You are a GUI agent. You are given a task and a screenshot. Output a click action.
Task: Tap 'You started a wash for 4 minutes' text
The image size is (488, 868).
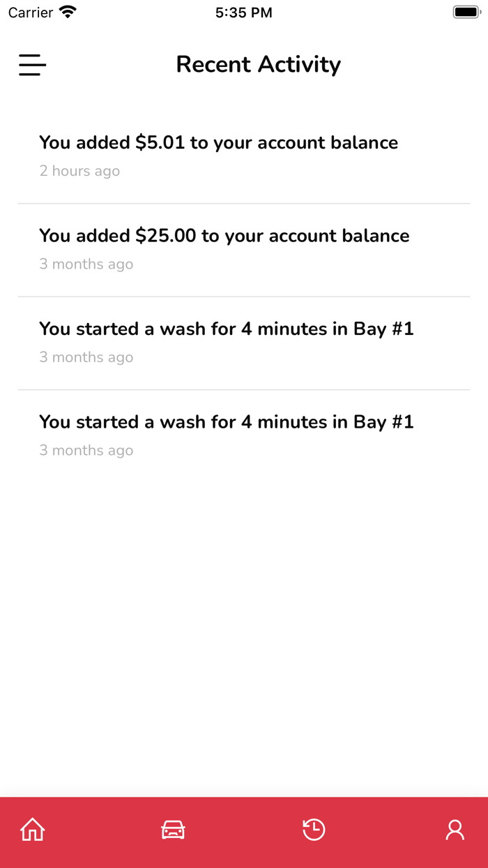[227, 328]
